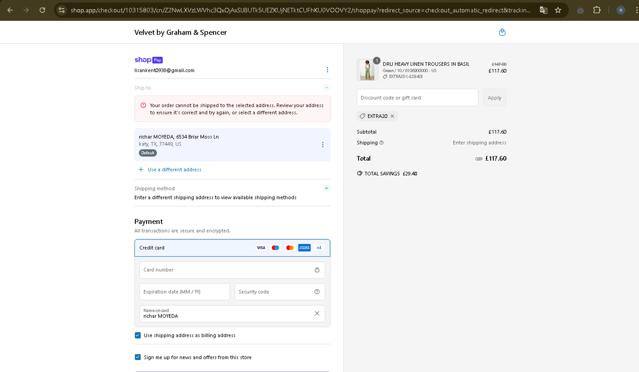639x372 pixels.
Task: Bookmark this page with star icon
Action: point(558,10)
